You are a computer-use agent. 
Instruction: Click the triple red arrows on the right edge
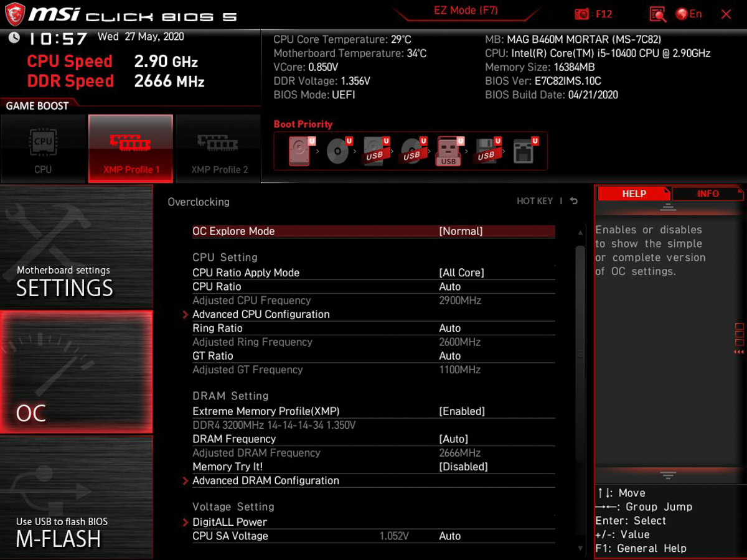click(739, 352)
